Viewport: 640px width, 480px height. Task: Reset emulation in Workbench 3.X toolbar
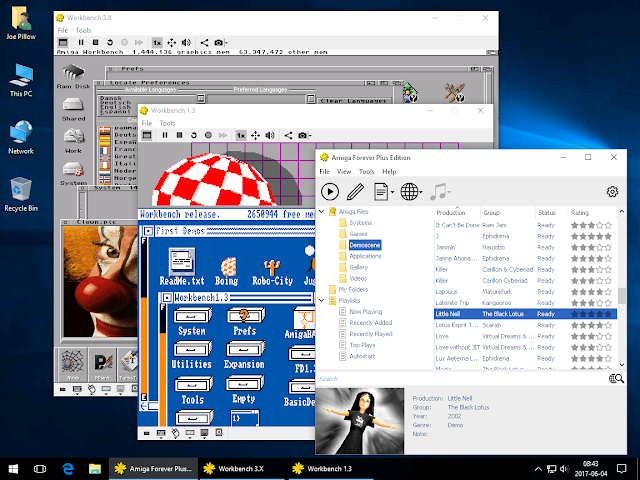[x=110, y=42]
